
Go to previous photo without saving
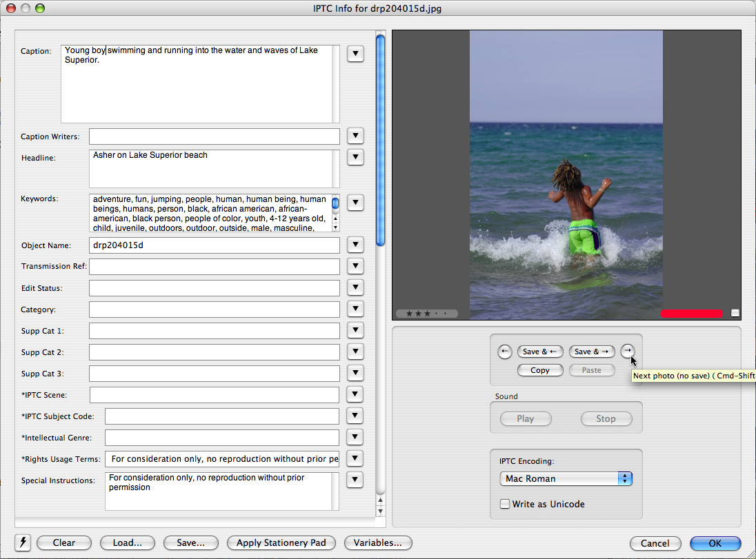[x=504, y=352]
